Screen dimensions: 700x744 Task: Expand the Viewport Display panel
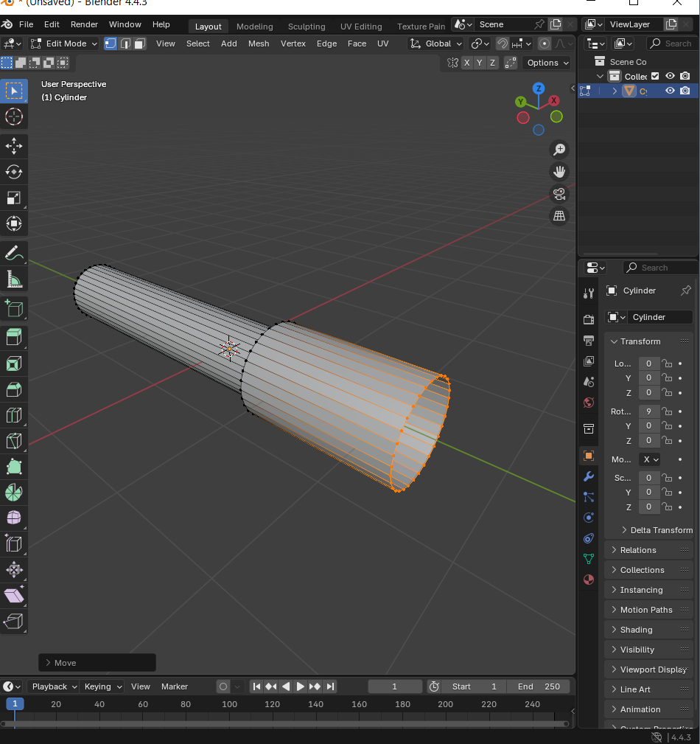648,670
